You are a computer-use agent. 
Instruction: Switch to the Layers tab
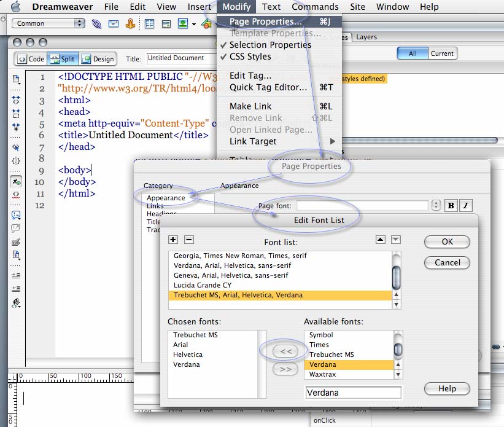point(366,37)
